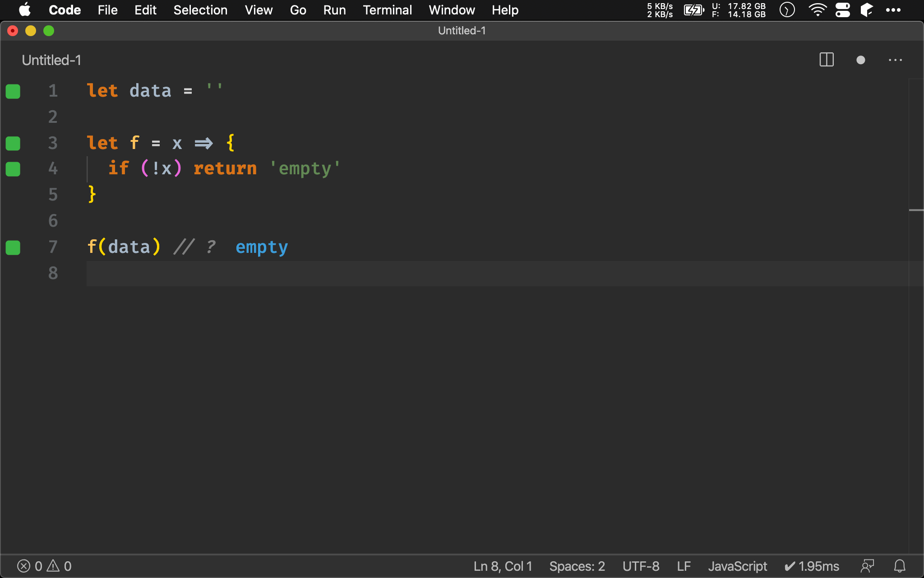This screenshot has height=578, width=924.
Task: Click the "if" keyword on line 4
Action: click(119, 168)
